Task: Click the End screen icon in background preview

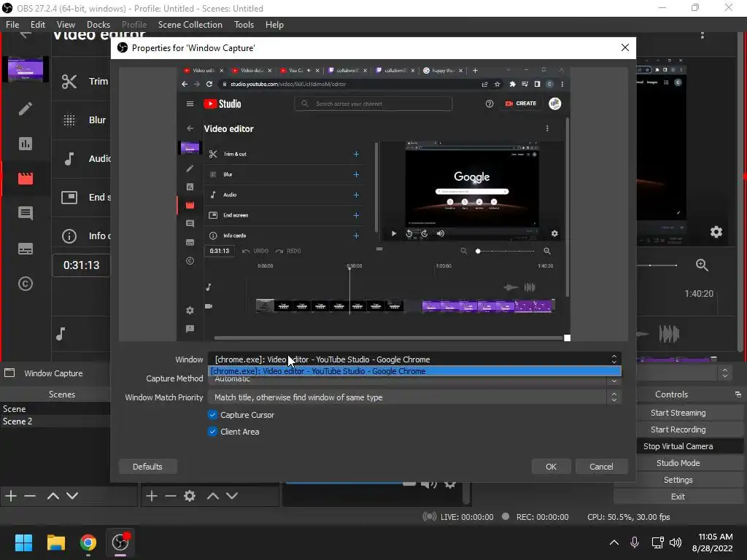Action: pyautogui.click(x=69, y=197)
